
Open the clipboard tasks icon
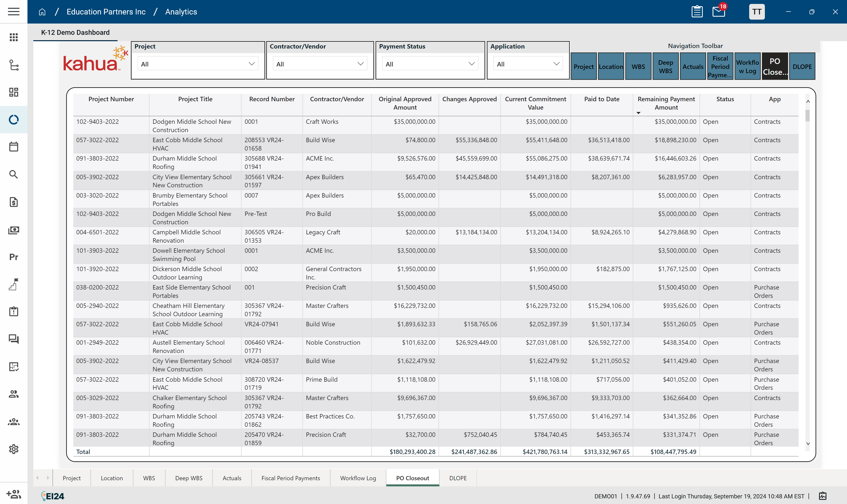click(x=697, y=12)
